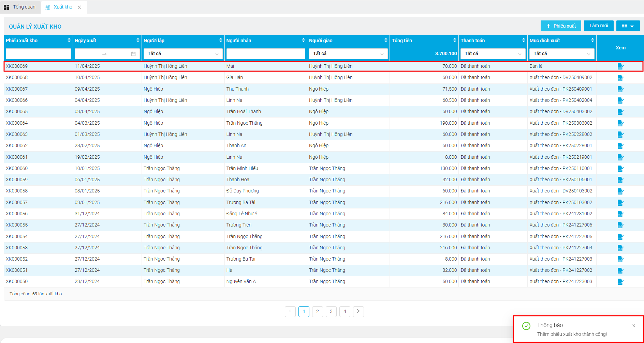Open the Thanh toán filter dropdown
Screen dimensions: 644x343
click(x=493, y=54)
